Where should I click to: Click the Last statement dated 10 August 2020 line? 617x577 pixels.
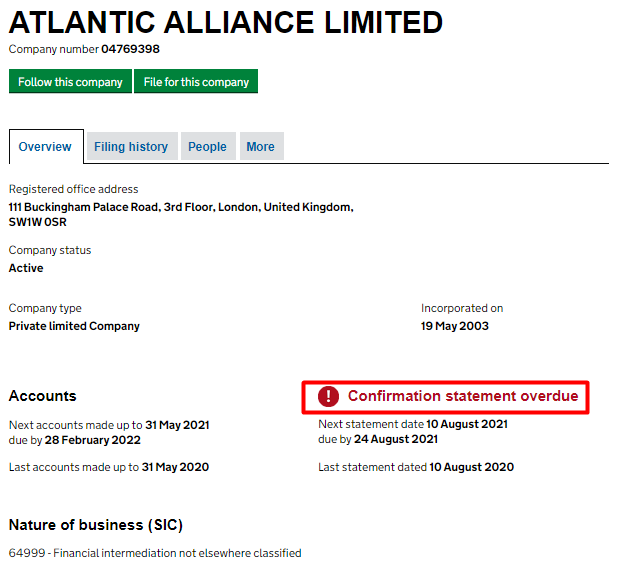pyautogui.click(x=415, y=467)
